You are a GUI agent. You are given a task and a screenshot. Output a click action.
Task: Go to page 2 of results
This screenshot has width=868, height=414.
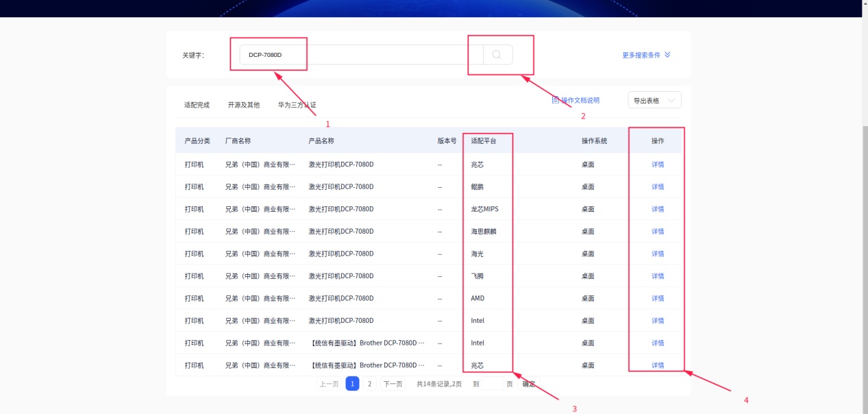point(369,384)
